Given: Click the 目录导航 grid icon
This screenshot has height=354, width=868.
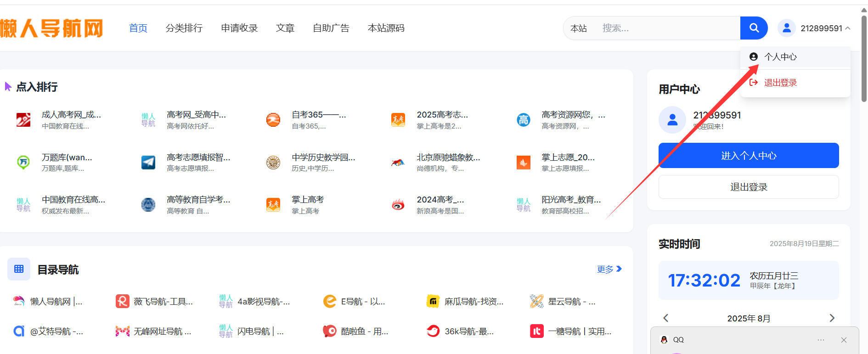Looking at the screenshot, I should (x=19, y=269).
